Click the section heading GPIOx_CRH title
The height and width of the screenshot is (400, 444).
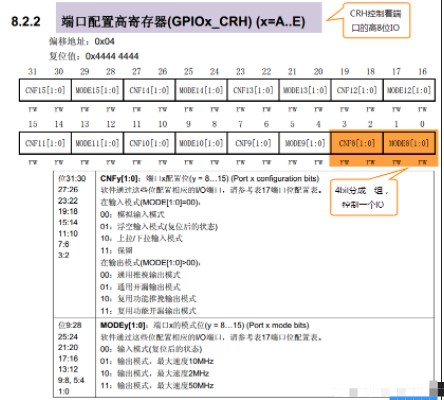click(183, 22)
